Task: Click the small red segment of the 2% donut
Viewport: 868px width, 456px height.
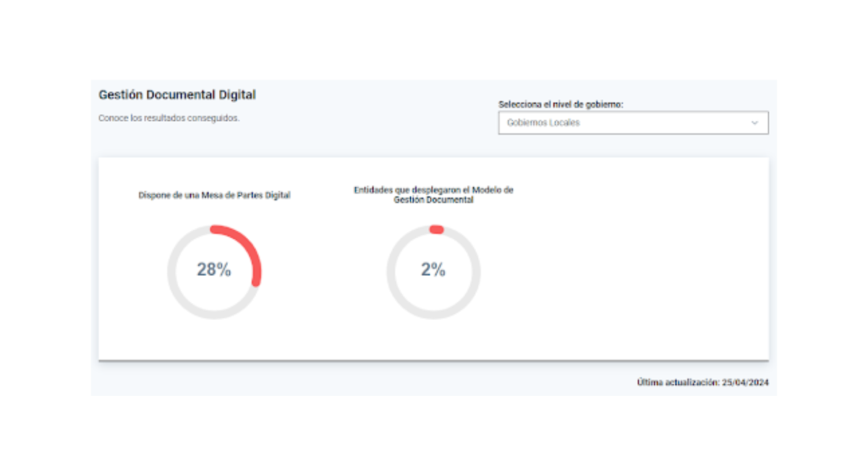Action: pos(436,229)
